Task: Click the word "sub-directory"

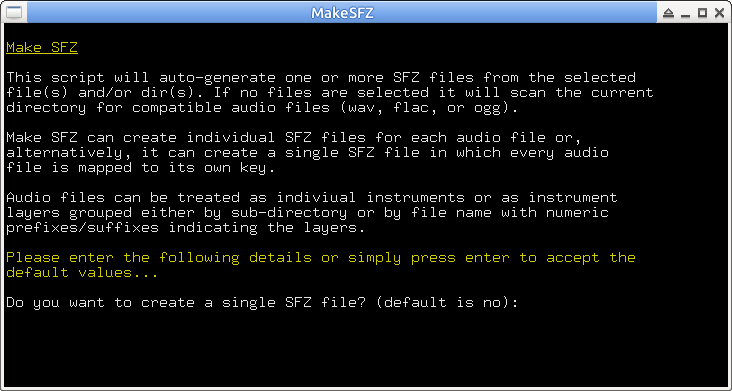Action: (x=289, y=213)
